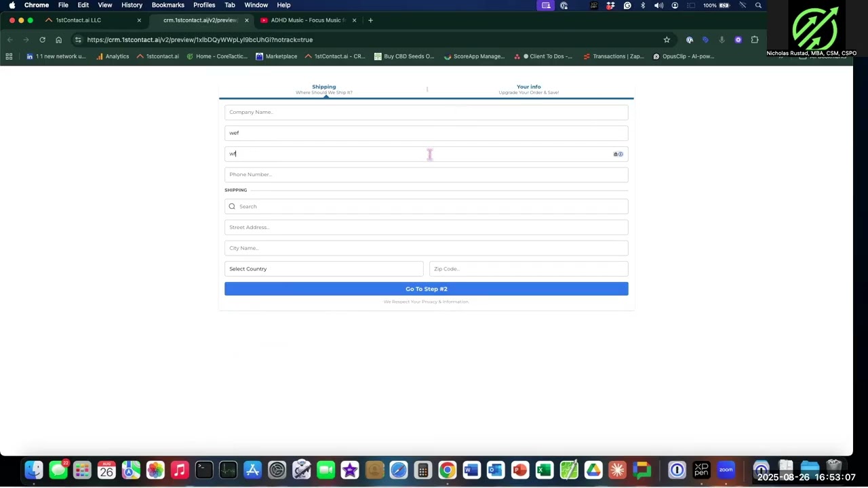
Task: Open a new browser tab
Action: point(370,20)
